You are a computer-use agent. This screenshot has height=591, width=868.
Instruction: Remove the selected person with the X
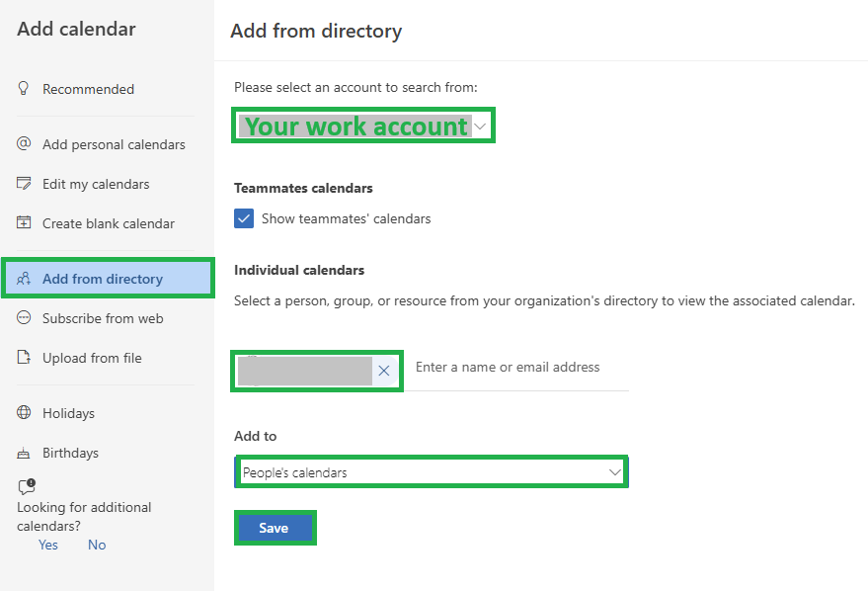pos(383,371)
